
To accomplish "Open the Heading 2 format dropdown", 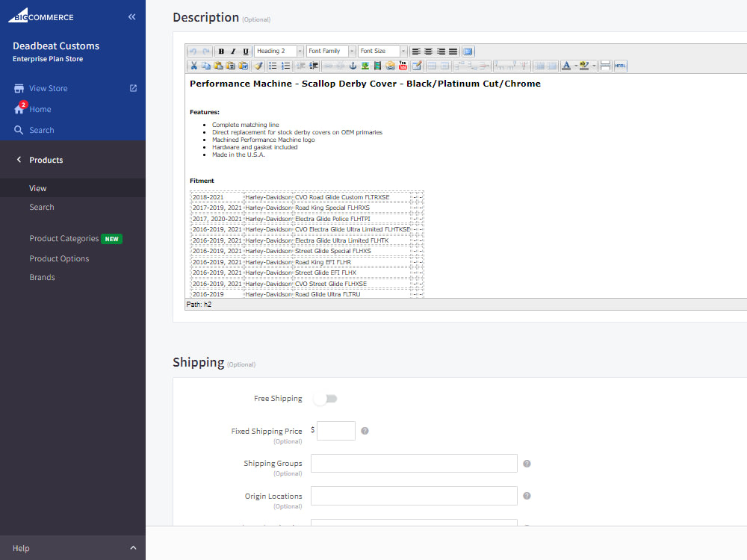I will [279, 51].
